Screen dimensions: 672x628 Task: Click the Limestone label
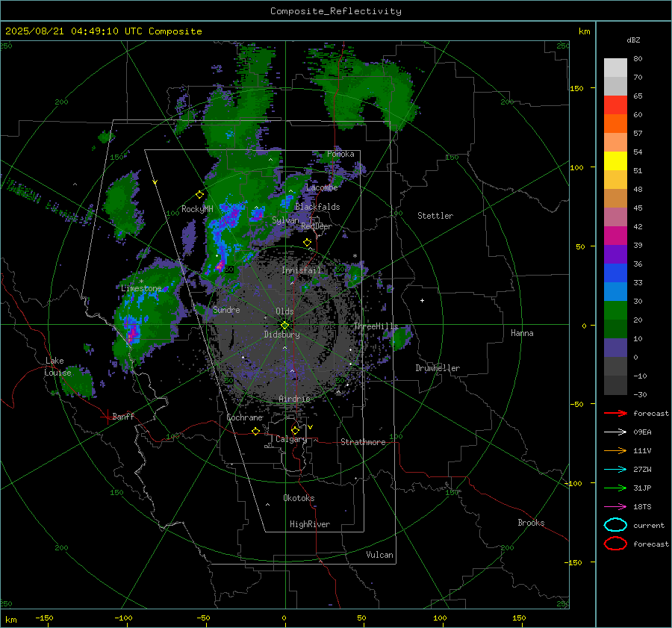(x=141, y=288)
